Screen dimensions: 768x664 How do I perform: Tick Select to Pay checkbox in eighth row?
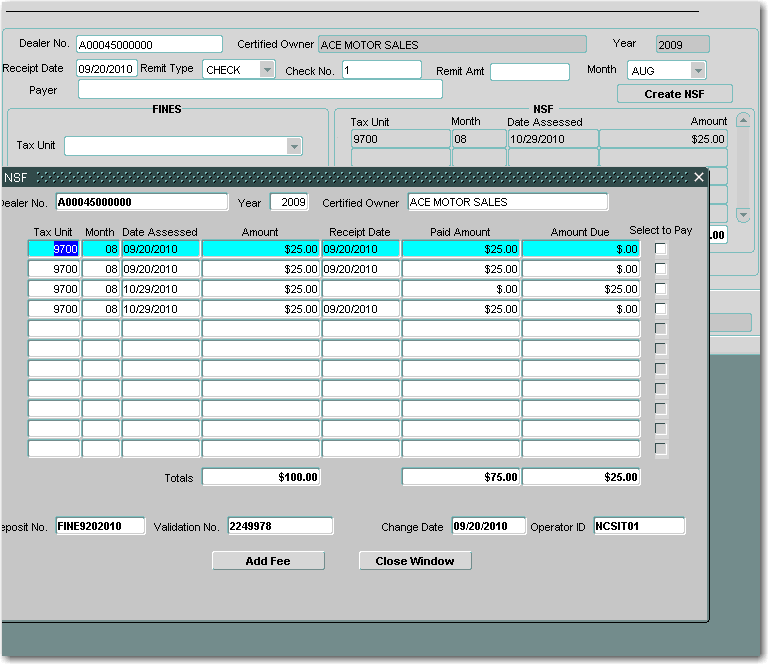click(x=660, y=389)
